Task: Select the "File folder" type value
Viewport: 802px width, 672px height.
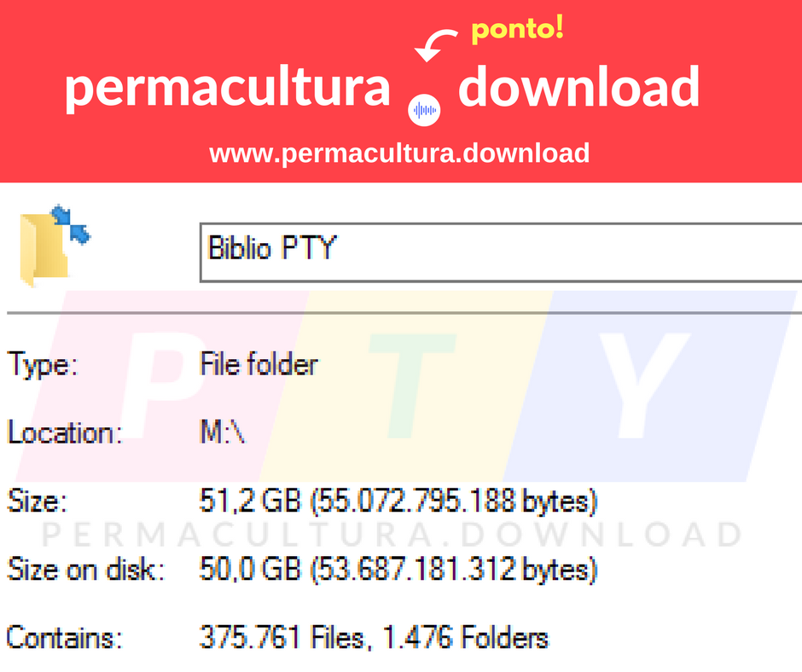Action: tap(259, 366)
